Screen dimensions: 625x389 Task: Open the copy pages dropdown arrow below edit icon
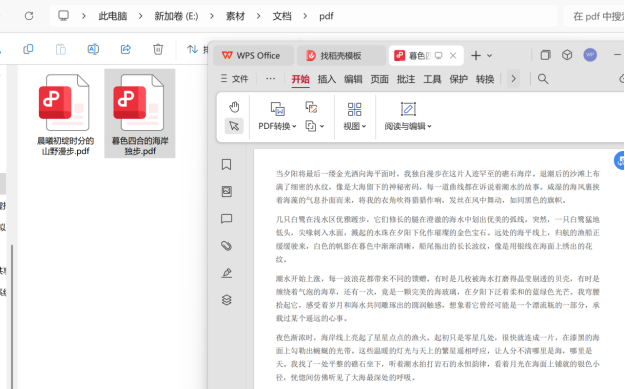(x=322, y=126)
